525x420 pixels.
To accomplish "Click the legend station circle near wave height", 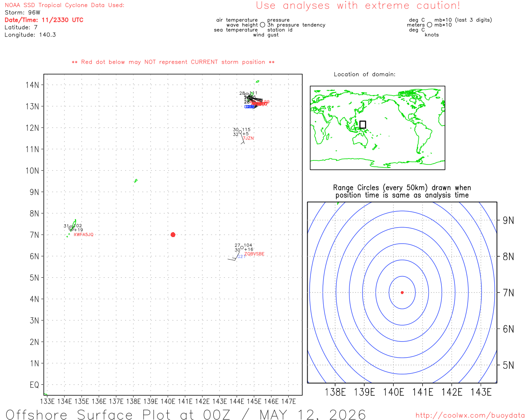I will [x=262, y=25].
